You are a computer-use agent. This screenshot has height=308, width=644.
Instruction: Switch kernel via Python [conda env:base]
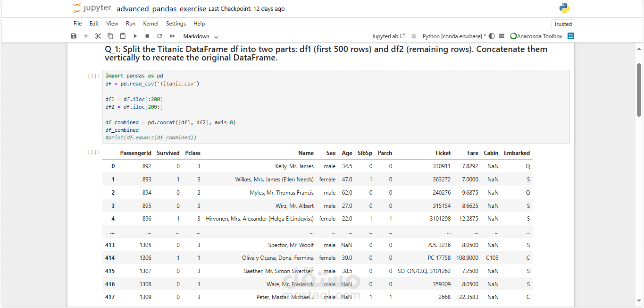pyautogui.click(x=454, y=36)
